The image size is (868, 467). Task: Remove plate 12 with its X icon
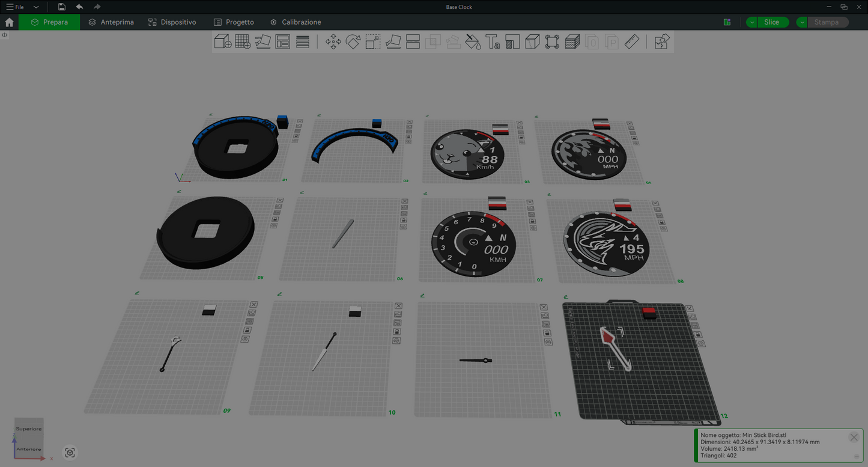[x=690, y=308]
